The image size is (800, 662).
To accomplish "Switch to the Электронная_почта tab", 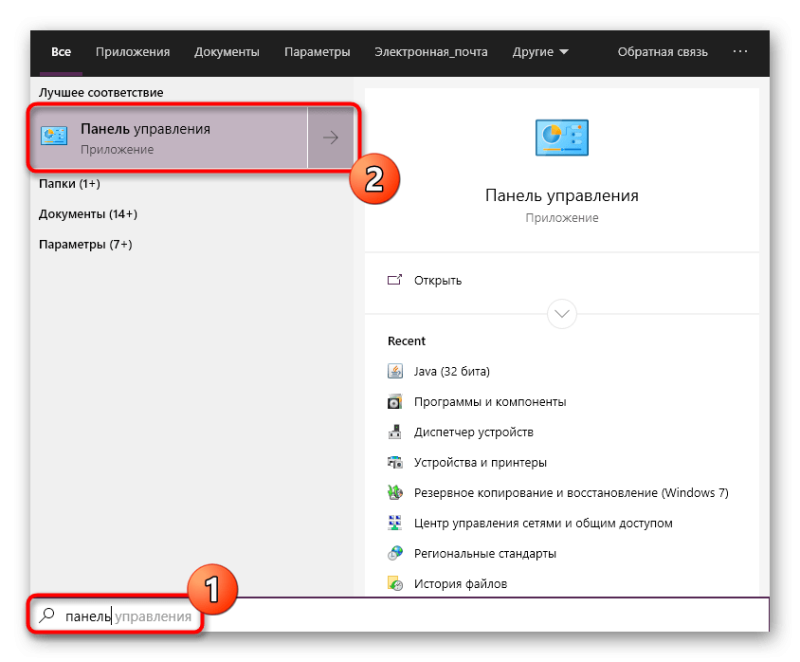I will coord(431,52).
